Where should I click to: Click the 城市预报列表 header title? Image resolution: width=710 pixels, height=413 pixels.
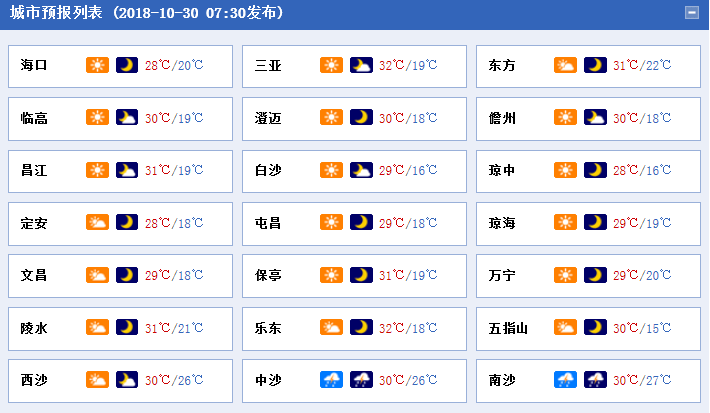56,13
